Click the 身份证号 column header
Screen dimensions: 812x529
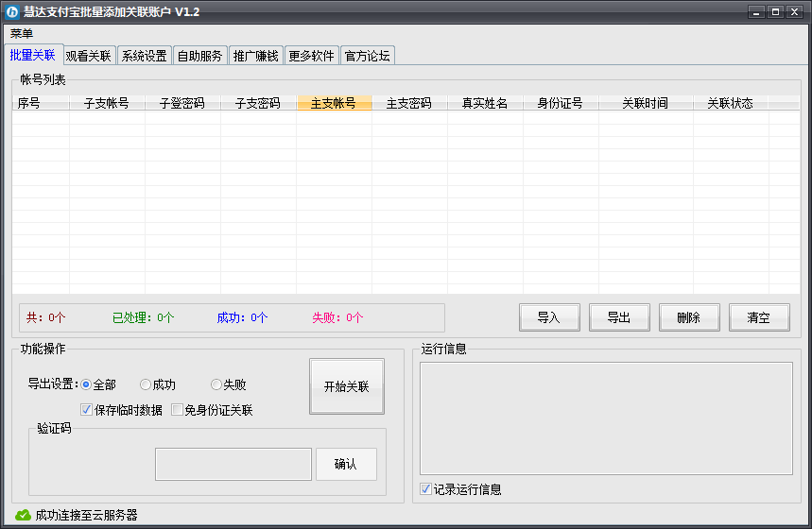(x=561, y=103)
